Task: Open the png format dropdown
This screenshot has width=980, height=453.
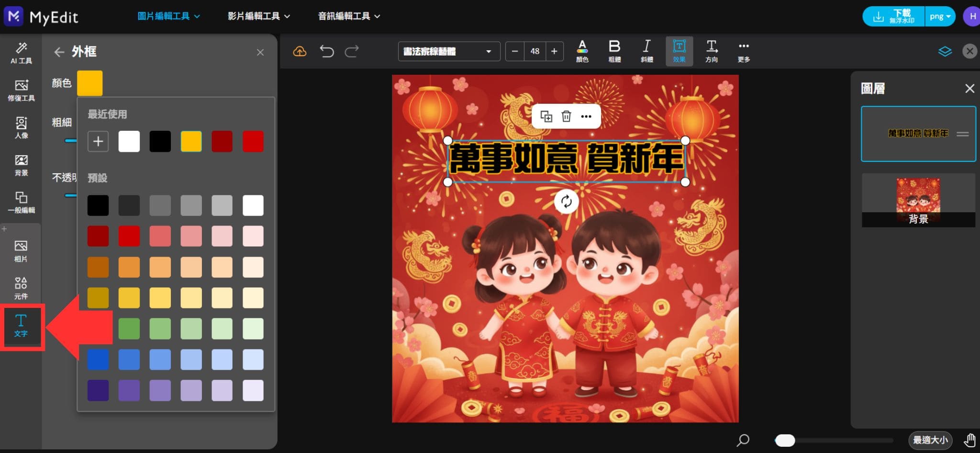Action: pos(940,17)
